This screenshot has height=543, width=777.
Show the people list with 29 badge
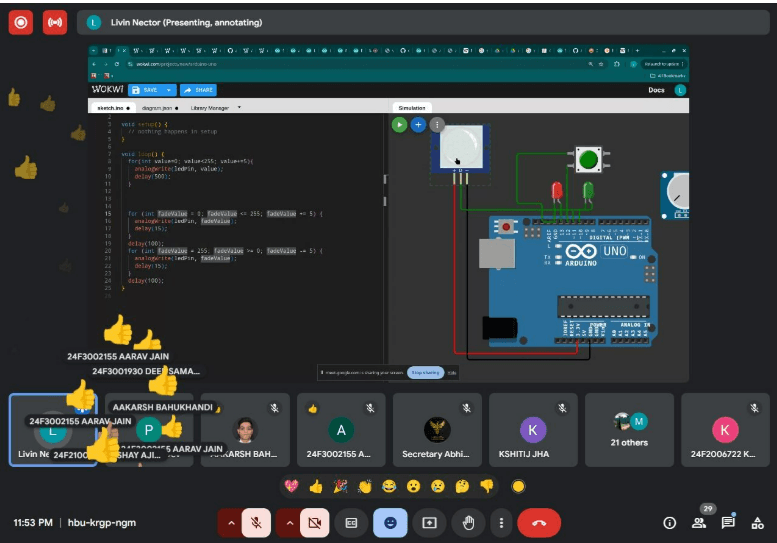699,523
